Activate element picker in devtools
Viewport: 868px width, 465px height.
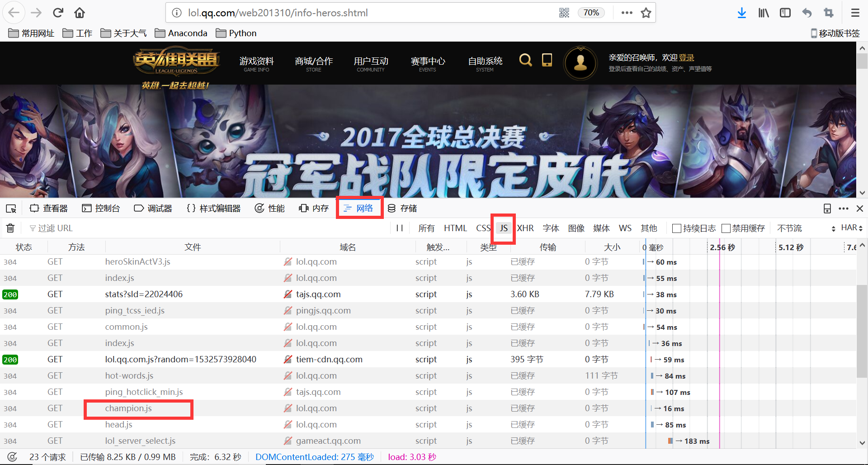[11, 209]
